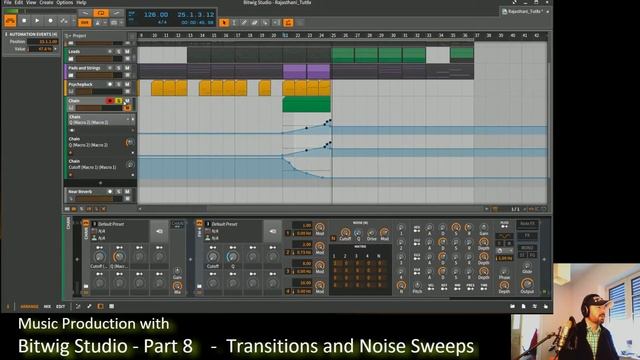Mute the Pads and Strings track
The image size is (640, 360).
(x=127, y=68)
